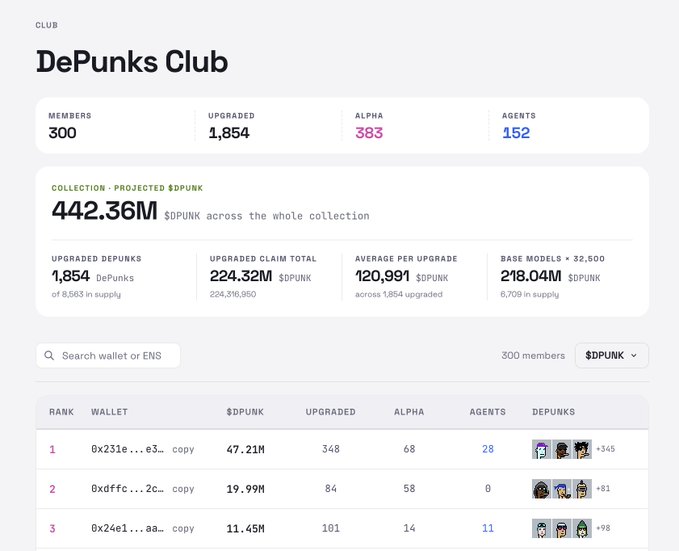Open wallet 0x24e1...aa in rank 3
The image size is (679, 551).
click(x=127, y=529)
